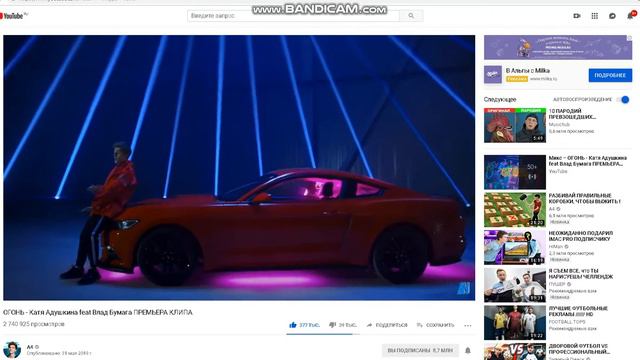Image resolution: width=640 pixels, height=360 pixels.
Task: Open the Я СЪЕМ ВСЕ video title
Action: coord(581,273)
